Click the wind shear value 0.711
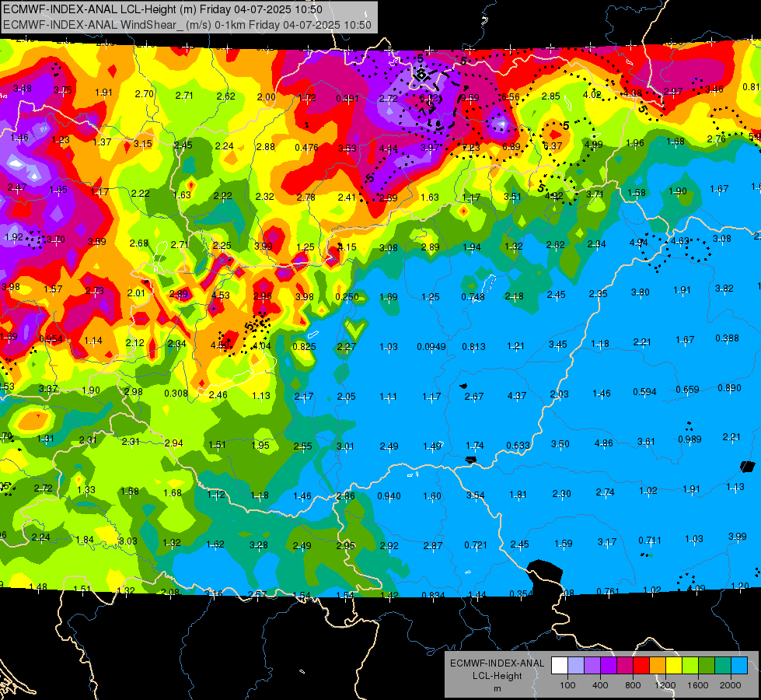This screenshot has height=700, width=761. 650,541
